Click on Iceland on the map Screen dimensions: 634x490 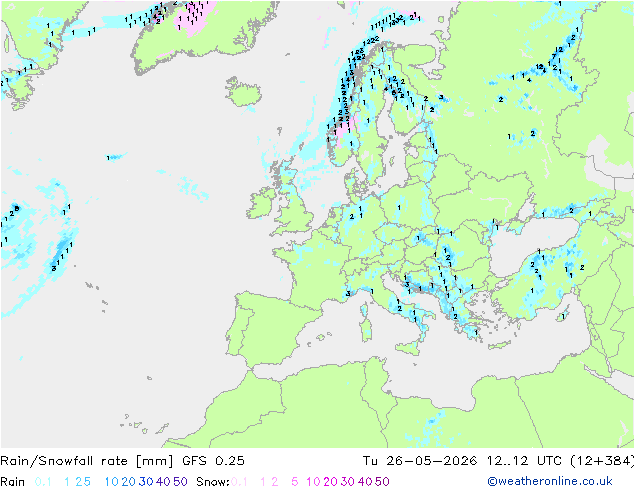[x=243, y=91]
